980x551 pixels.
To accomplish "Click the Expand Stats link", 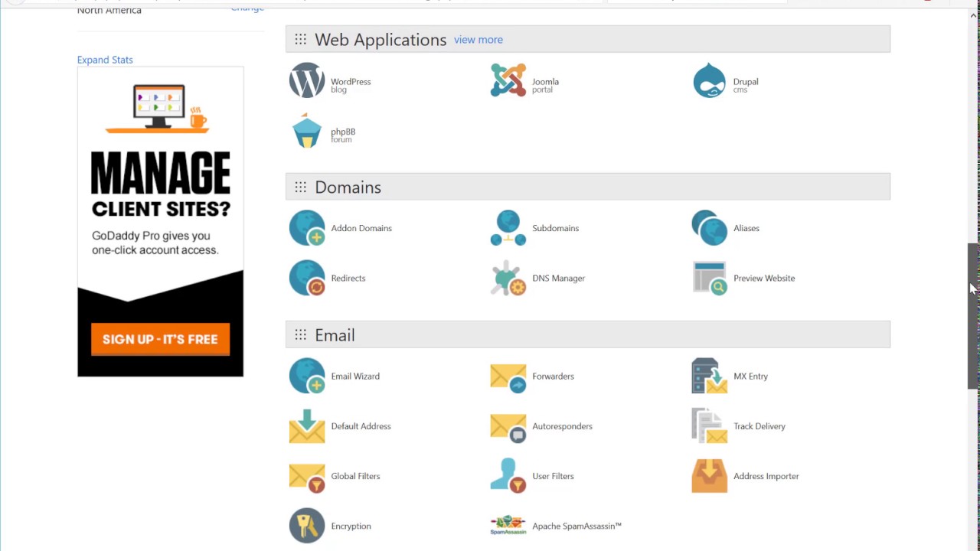I will pos(105,60).
